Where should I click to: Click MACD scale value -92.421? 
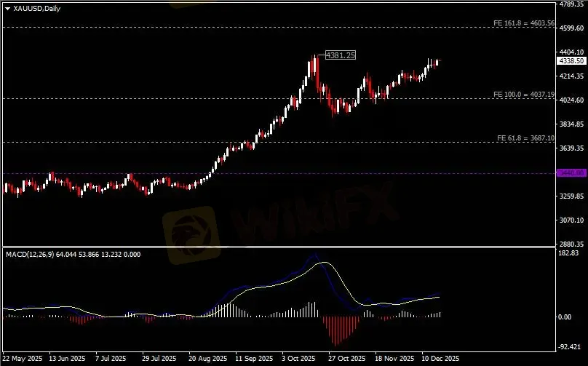(570, 347)
